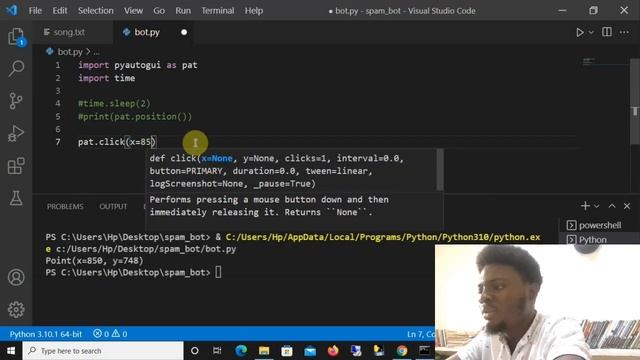Open the terminal launch profile dropdown
The width and height of the screenshot is (640, 360).
(596, 206)
